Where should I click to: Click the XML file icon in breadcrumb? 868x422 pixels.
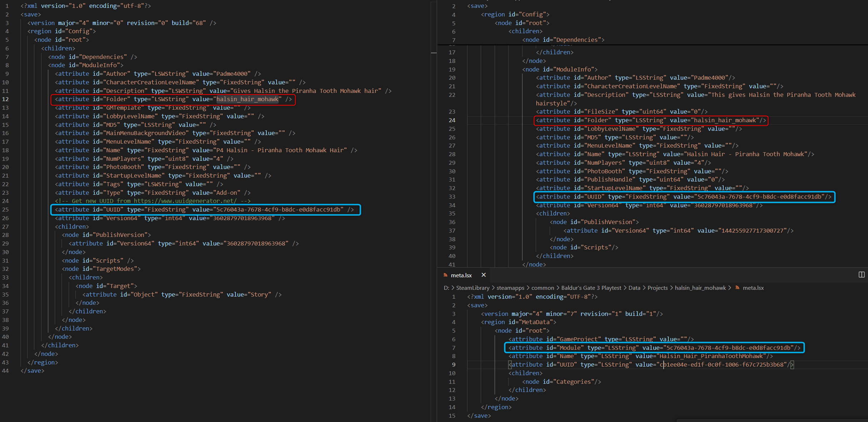(x=737, y=288)
